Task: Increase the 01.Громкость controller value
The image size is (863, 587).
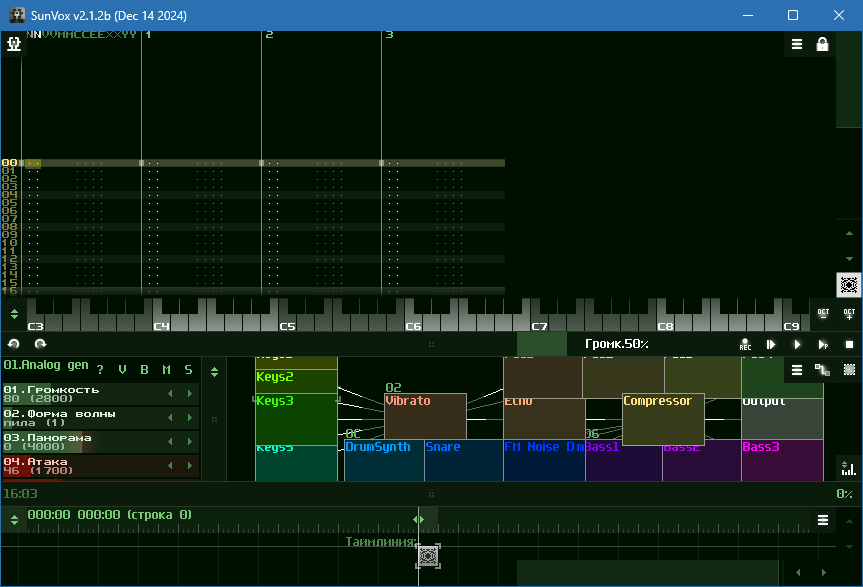Action: (x=190, y=393)
